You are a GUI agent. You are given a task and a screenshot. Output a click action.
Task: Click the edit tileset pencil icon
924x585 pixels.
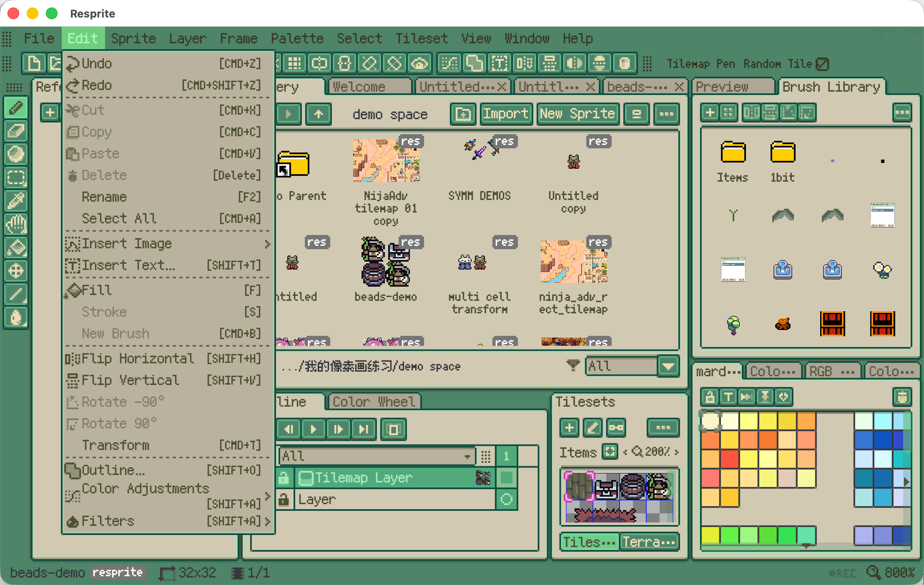593,427
